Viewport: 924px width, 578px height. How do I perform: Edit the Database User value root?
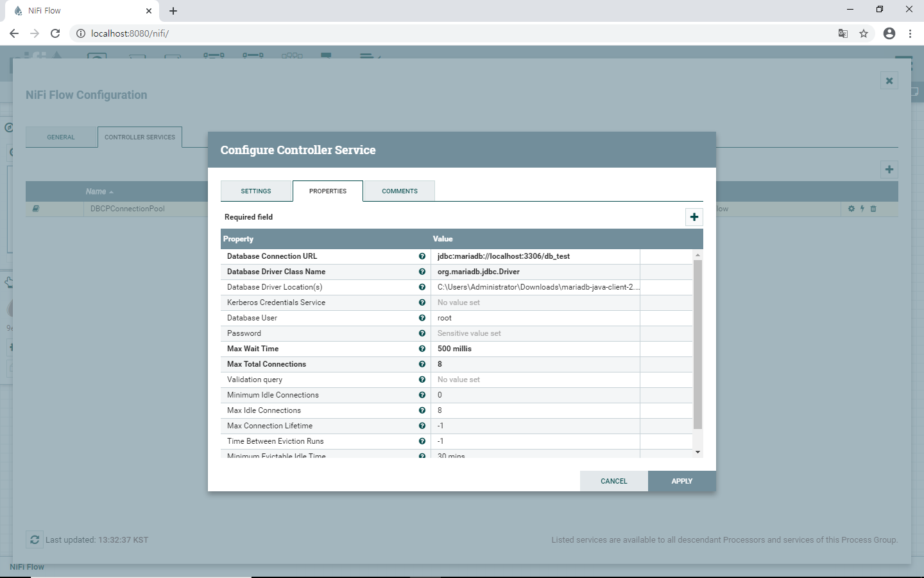pos(536,318)
